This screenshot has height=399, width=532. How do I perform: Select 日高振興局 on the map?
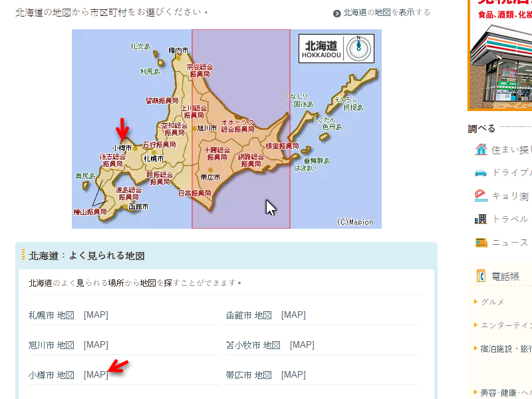pyautogui.click(x=195, y=193)
